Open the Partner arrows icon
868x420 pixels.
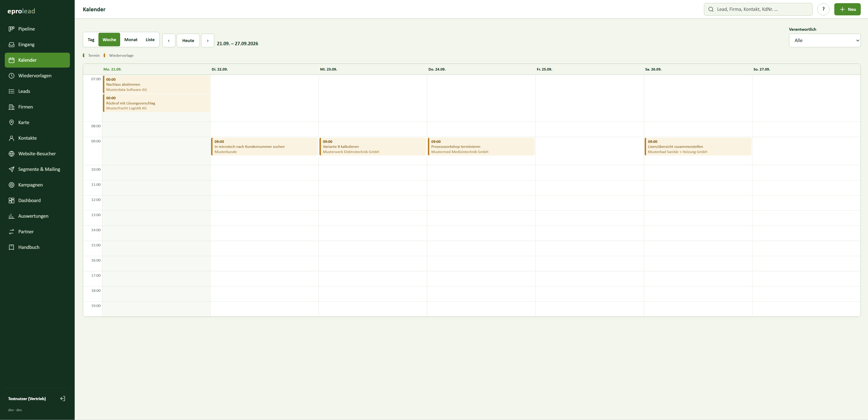point(12,231)
